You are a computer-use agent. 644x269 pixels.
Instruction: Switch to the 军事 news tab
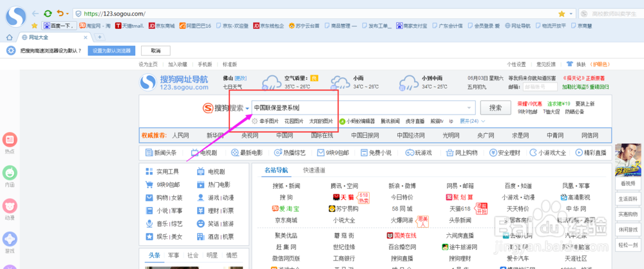173,255
